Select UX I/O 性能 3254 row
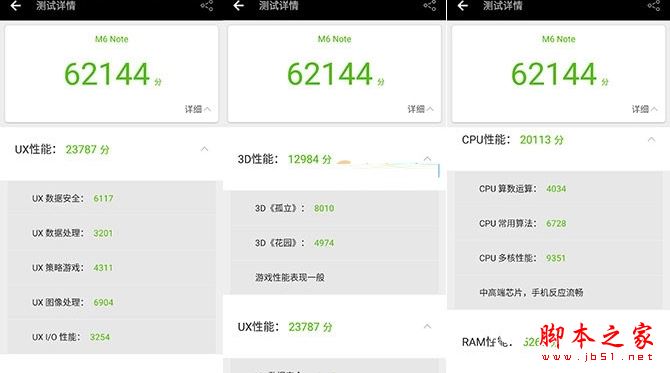 (x=112, y=337)
